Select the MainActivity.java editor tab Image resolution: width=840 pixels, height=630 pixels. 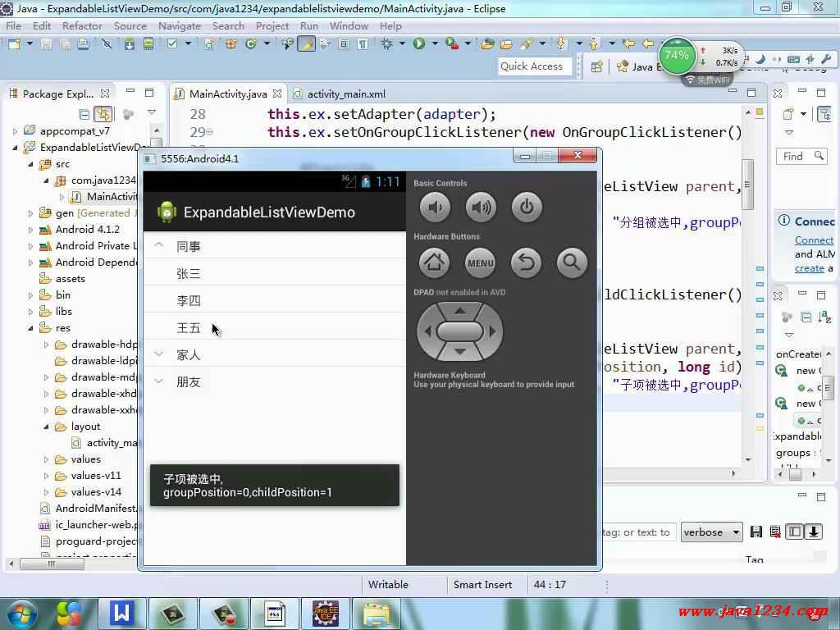point(228,94)
